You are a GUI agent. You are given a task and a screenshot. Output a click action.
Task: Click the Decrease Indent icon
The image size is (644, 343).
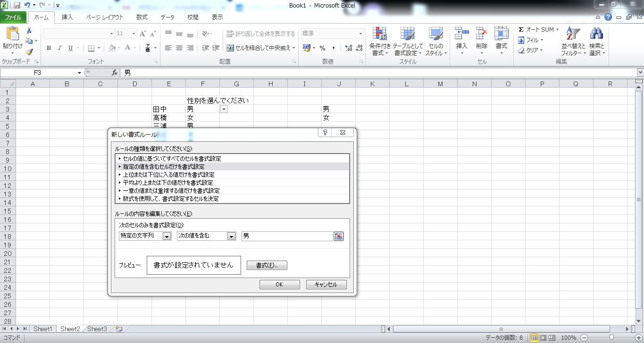205,48
